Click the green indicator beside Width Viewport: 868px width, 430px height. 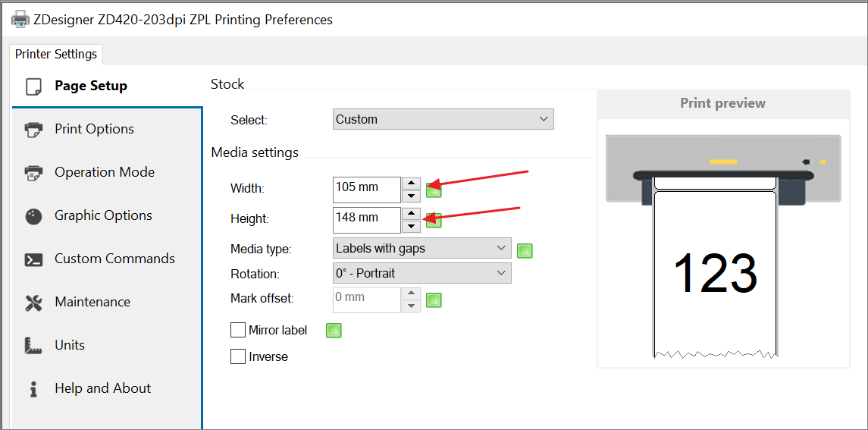[434, 190]
